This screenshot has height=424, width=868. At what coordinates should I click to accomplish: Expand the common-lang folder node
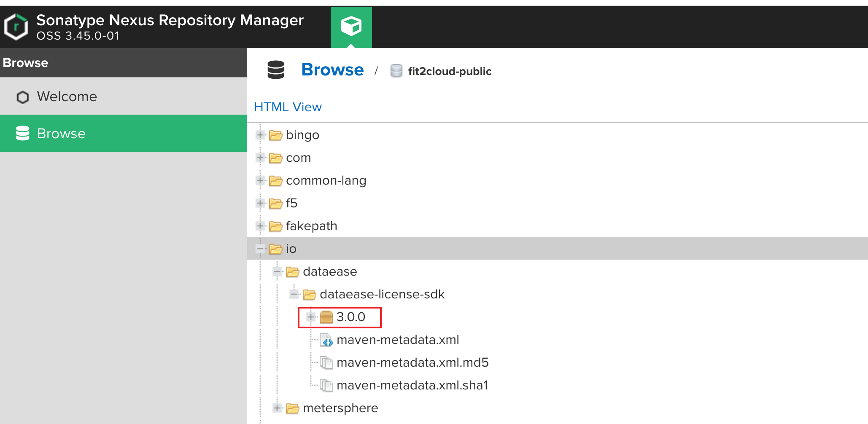coord(260,180)
